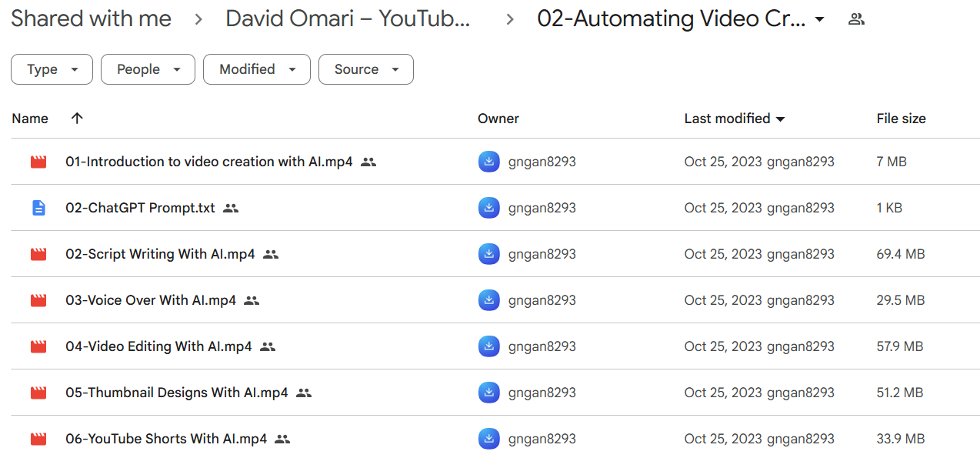Click shared-people icon next to 02-ChatGPT Prompt.txt
This screenshot has width=980, height=458.
pos(231,208)
